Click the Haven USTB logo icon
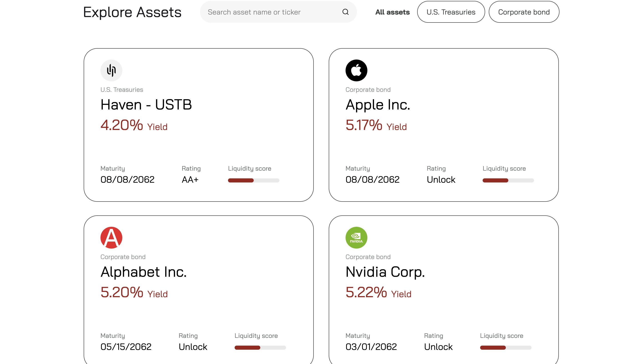The width and height of the screenshot is (642, 364). pos(111,70)
